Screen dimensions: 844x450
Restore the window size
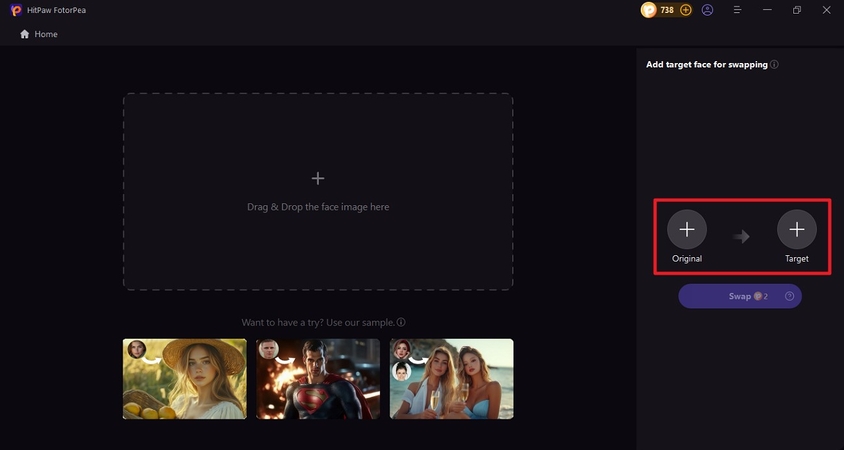pos(797,10)
